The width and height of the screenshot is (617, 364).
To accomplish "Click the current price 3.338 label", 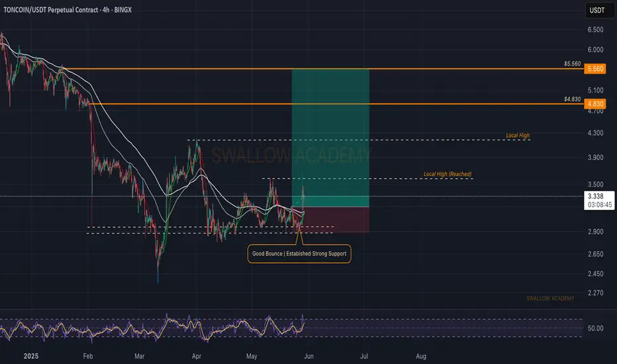I will tap(595, 196).
